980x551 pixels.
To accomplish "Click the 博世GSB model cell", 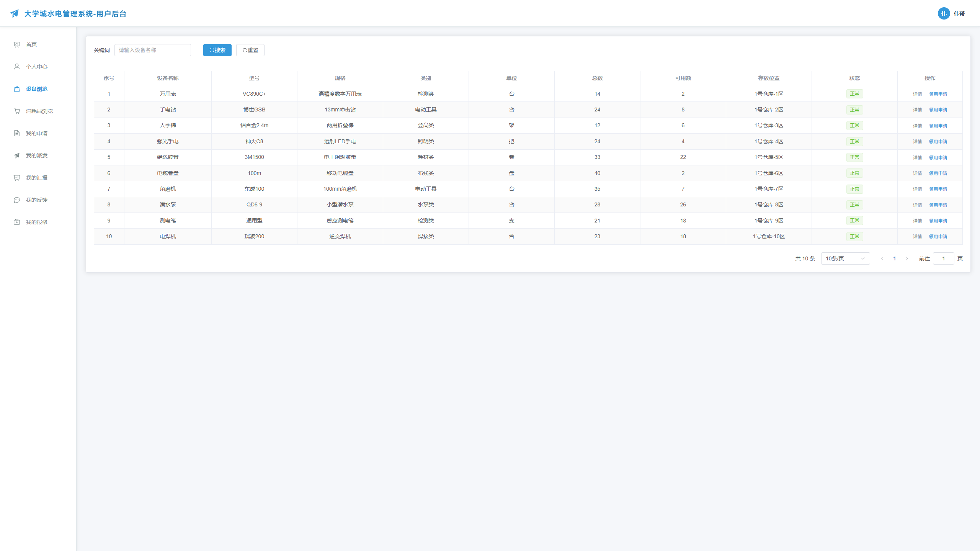I will pyautogui.click(x=254, y=110).
